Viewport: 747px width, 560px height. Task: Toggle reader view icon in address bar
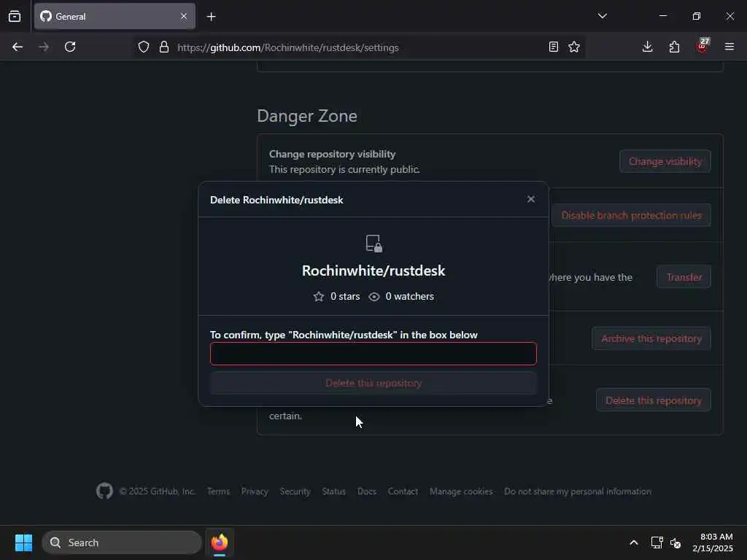(x=553, y=47)
